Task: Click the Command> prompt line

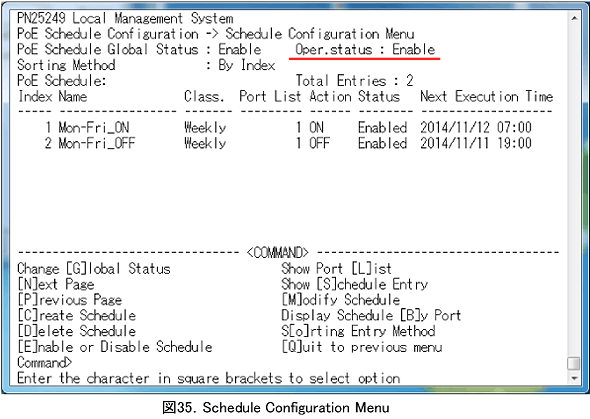Action: 44,363
